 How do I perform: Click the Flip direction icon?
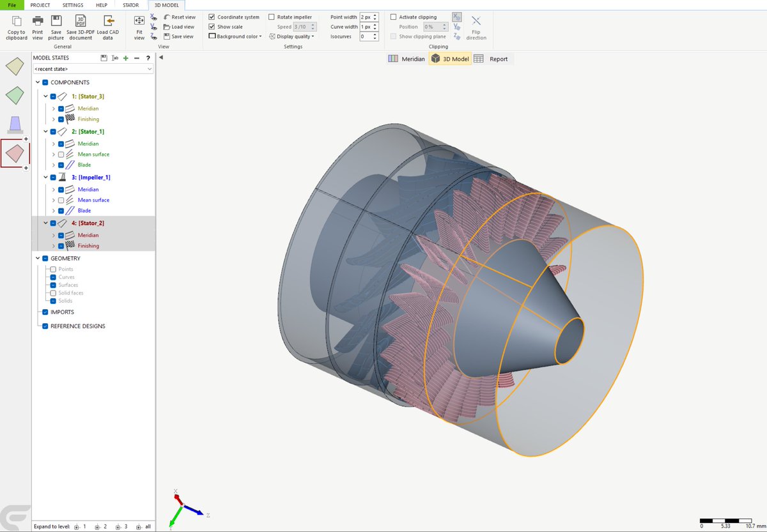476,20
